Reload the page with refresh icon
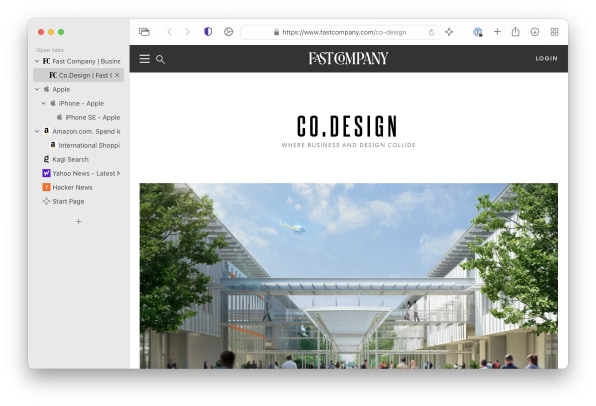Viewport: 596px width, 406px height. [431, 32]
